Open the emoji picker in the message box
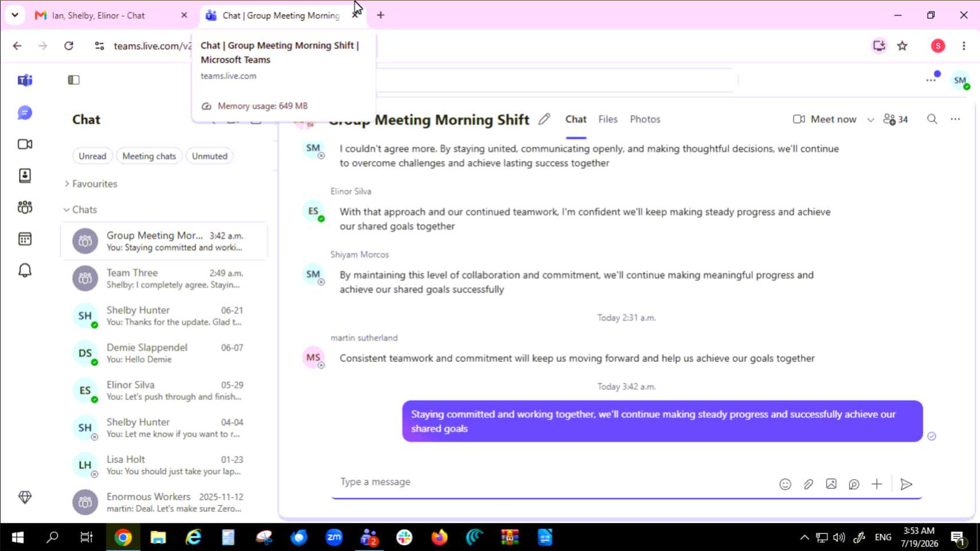The image size is (980, 551). tap(785, 484)
